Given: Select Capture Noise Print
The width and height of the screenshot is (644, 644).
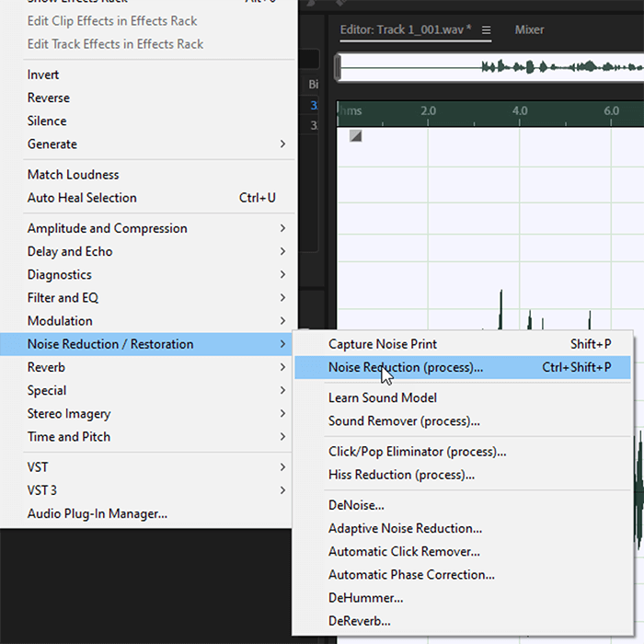Looking at the screenshot, I should coord(383,344).
